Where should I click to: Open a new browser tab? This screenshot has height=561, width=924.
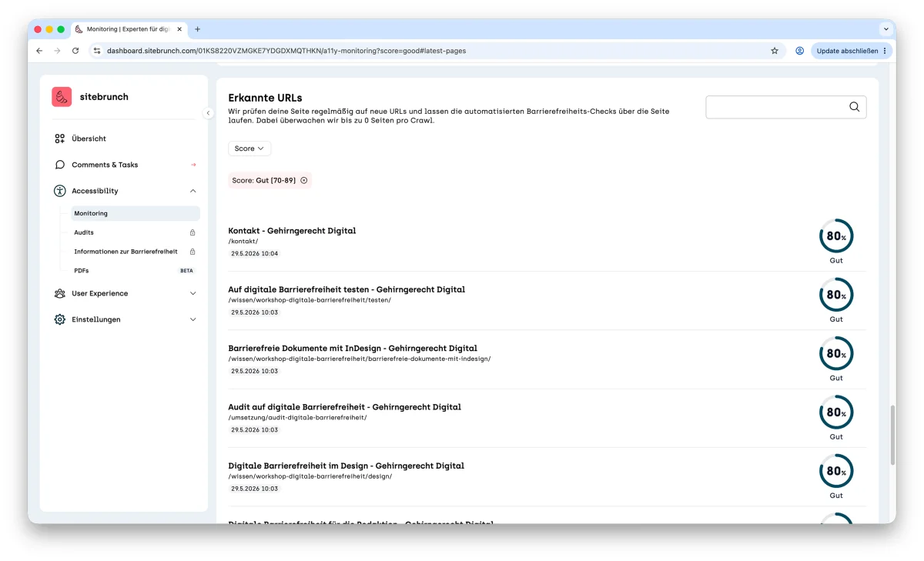click(x=197, y=29)
